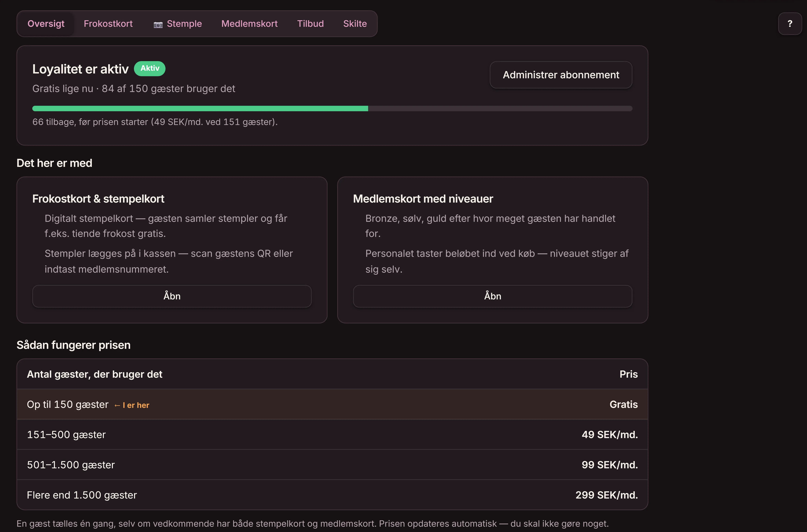Screen dimensions: 807x532
Task: Click the camera icon on Stemple tab
Action: (158, 24)
